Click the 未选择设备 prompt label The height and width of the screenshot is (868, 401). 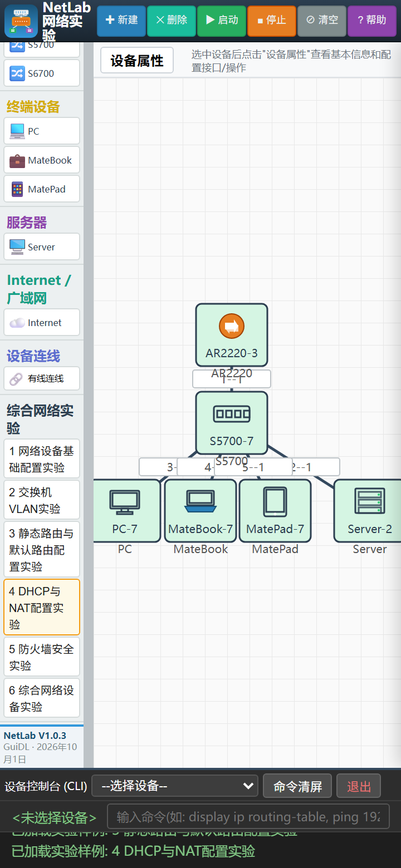pyautogui.click(x=55, y=817)
